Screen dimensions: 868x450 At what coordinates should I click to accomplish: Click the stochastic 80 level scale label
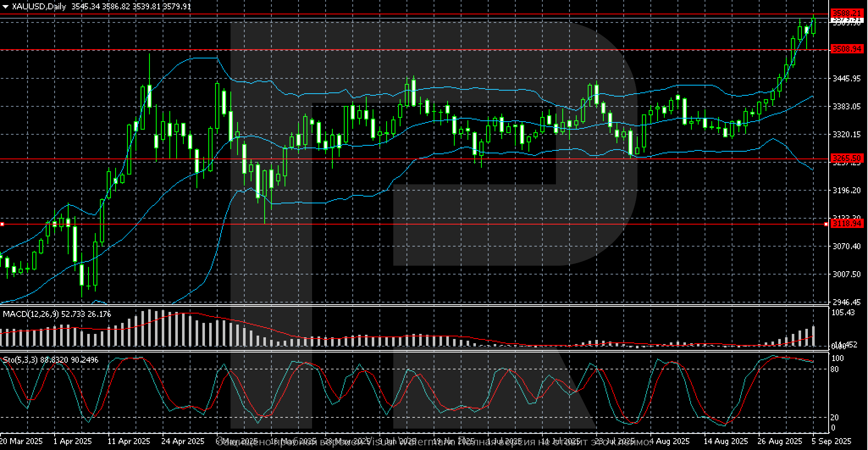834,369
